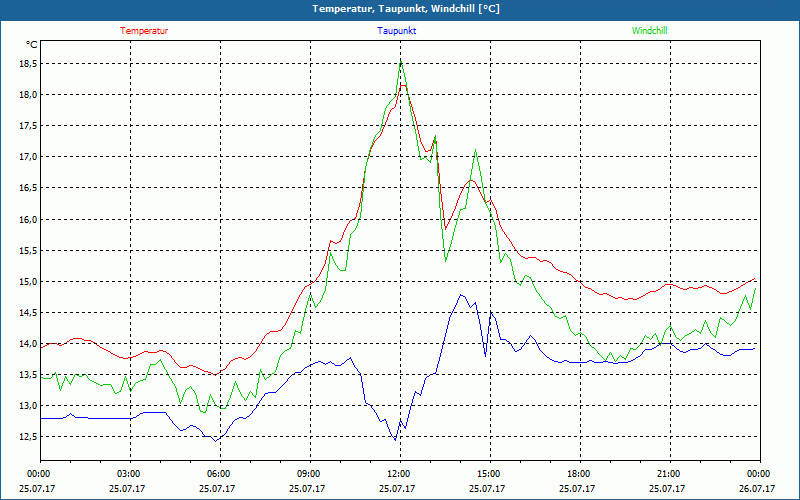Select the 21:00 time axis label
This screenshot has height=500, width=800.
pyautogui.click(x=669, y=474)
